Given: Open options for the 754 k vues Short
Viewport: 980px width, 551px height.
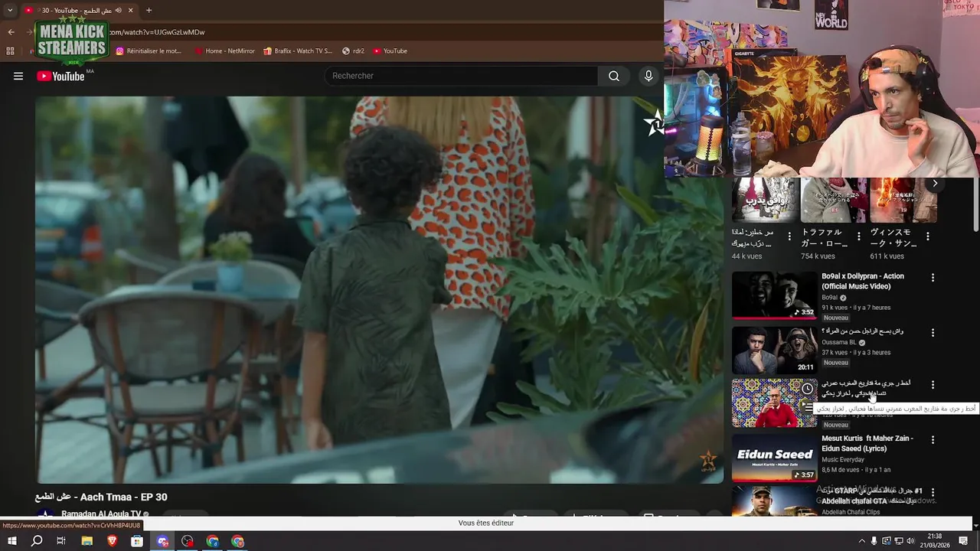Looking at the screenshot, I should coord(858,236).
